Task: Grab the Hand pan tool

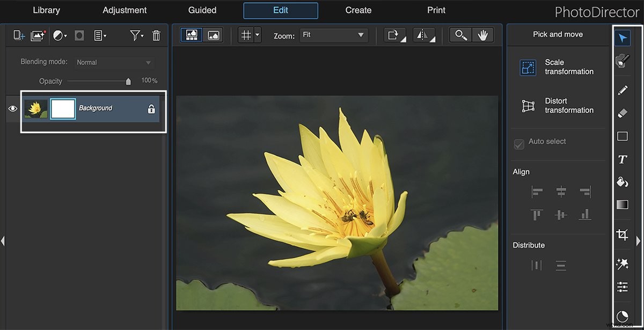Action: (482, 35)
